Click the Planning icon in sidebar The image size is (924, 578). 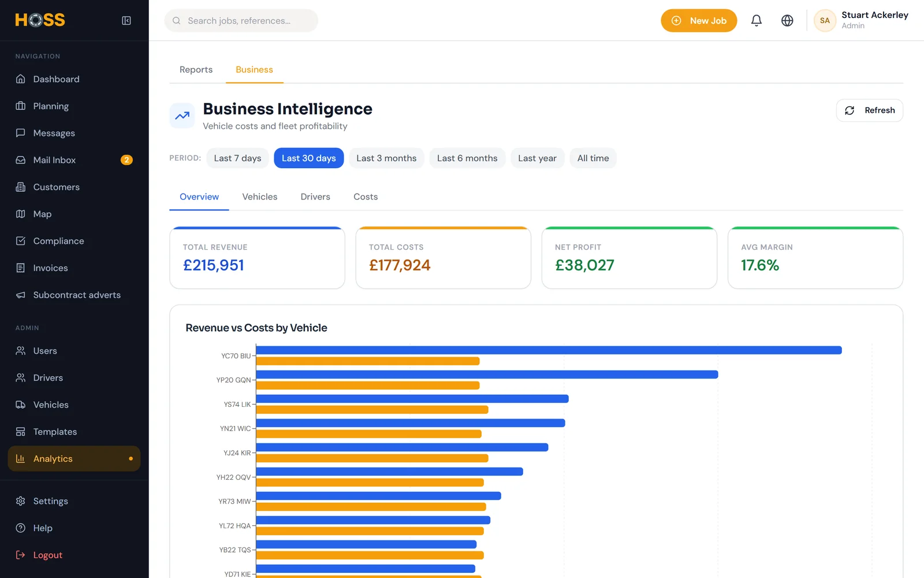click(21, 106)
